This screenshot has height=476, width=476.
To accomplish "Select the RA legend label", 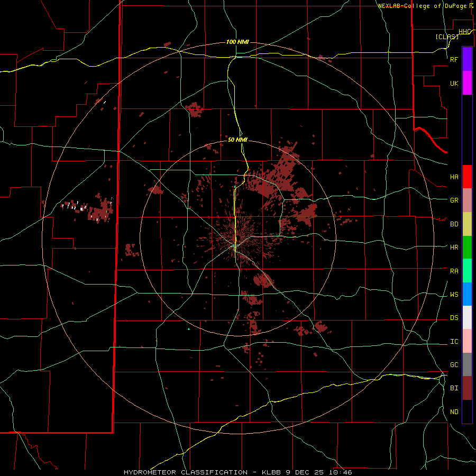I will [x=454, y=271].
